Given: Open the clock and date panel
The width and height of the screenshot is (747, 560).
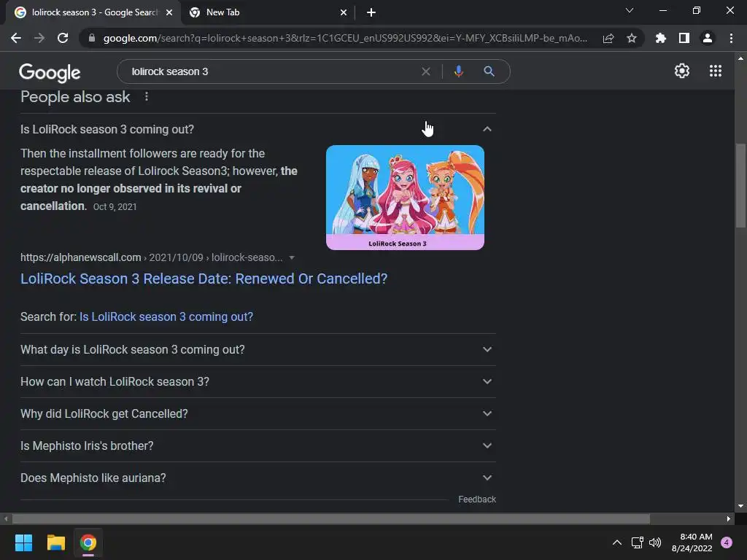Looking at the screenshot, I should 692,542.
